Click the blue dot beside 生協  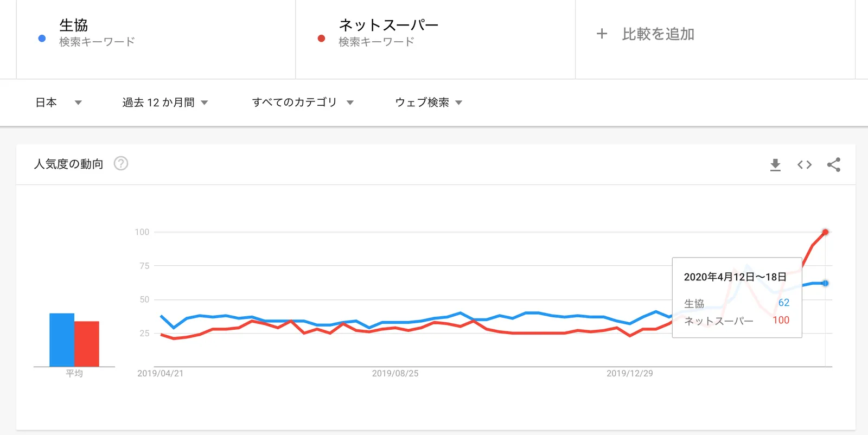click(x=42, y=39)
